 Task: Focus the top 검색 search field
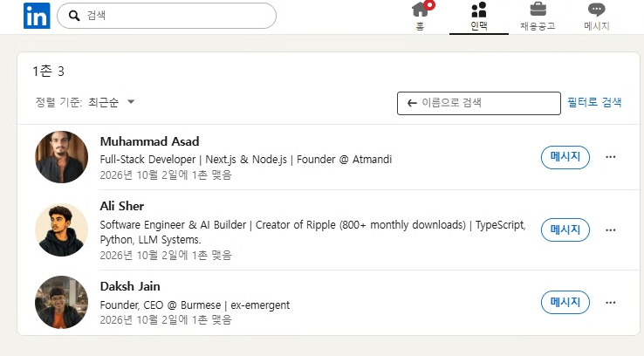[167, 16]
